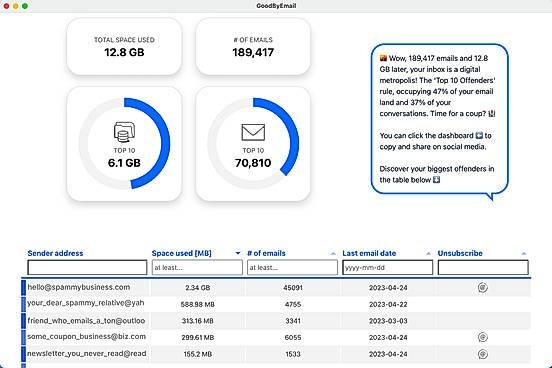Click the 2023-03-03 date cell
The width and height of the screenshot is (552, 368).
pos(388,321)
